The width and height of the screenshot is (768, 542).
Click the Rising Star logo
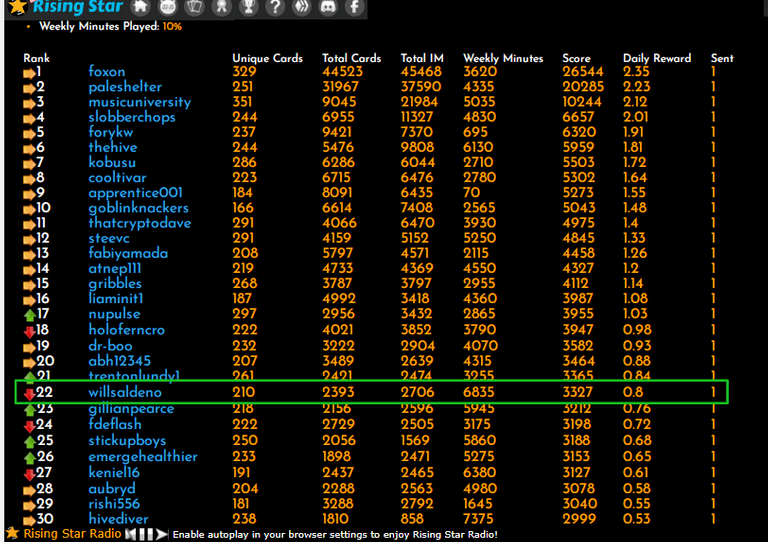66,7
